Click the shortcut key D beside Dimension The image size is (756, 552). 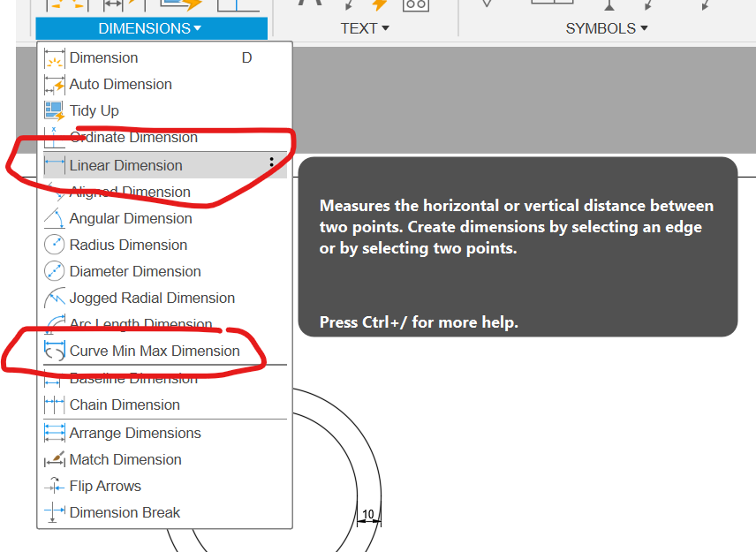pos(247,58)
